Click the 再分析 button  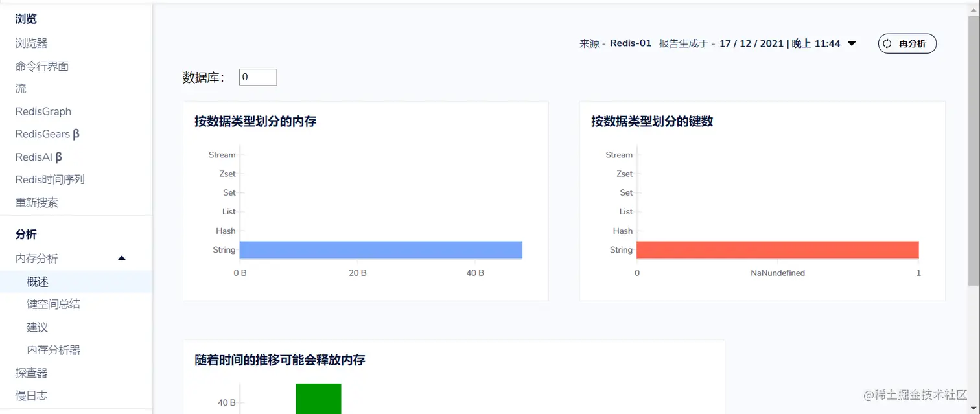tap(906, 43)
